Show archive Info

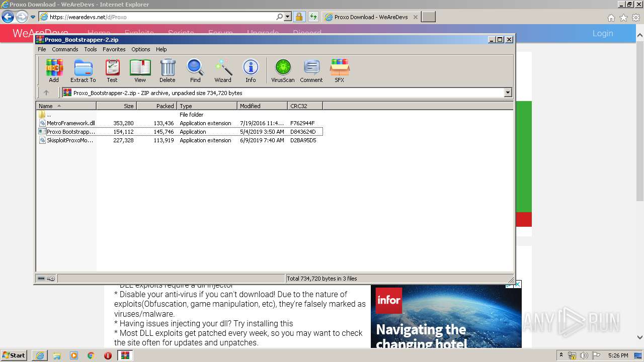point(251,70)
